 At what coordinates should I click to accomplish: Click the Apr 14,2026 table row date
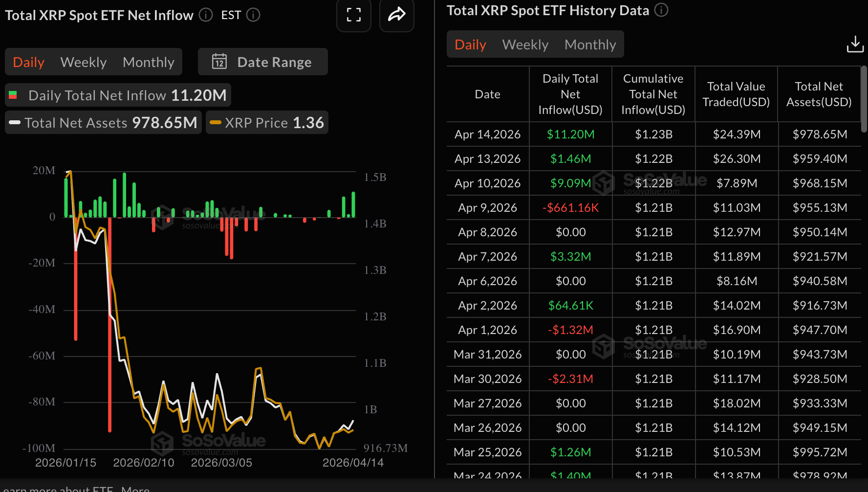(x=487, y=134)
